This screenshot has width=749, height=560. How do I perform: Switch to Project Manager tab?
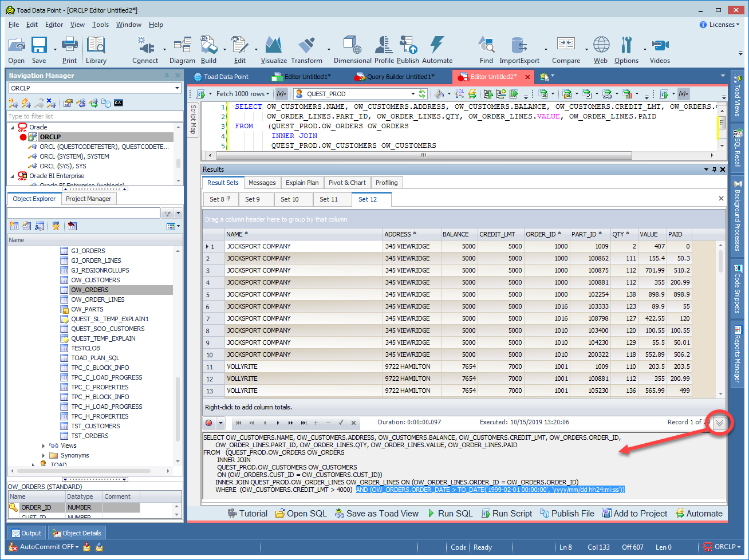click(x=88, y=199)
